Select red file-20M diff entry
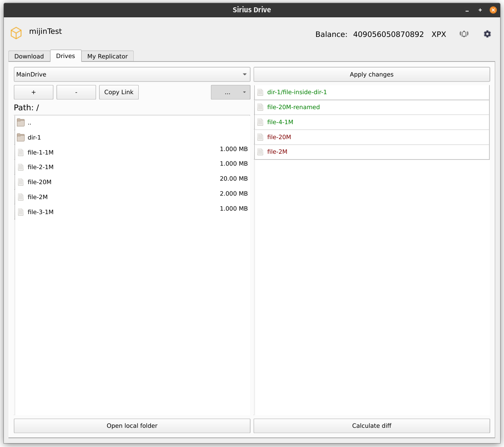This screenshot has width=504, height=447. point(371,137)
